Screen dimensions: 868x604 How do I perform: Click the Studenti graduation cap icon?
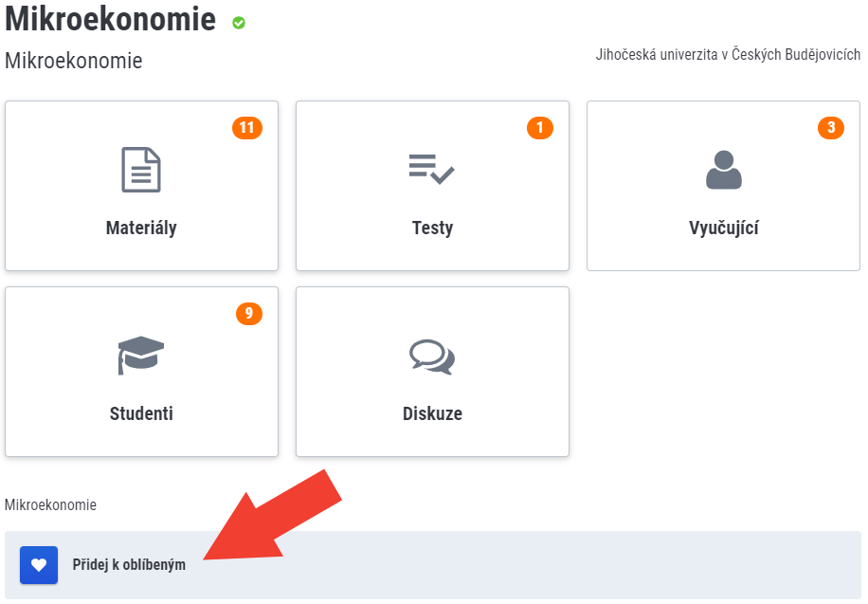click(141, 356)
